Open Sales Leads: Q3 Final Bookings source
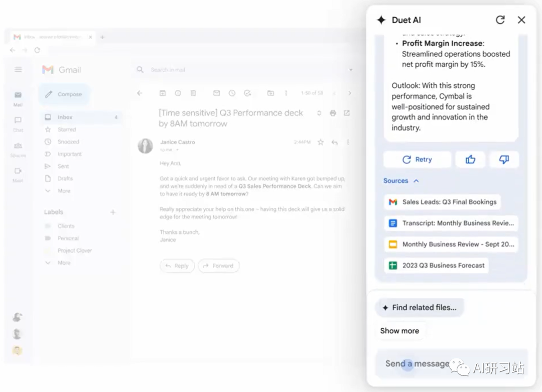The height and width of the screenshot is (392, 542). 442,202
